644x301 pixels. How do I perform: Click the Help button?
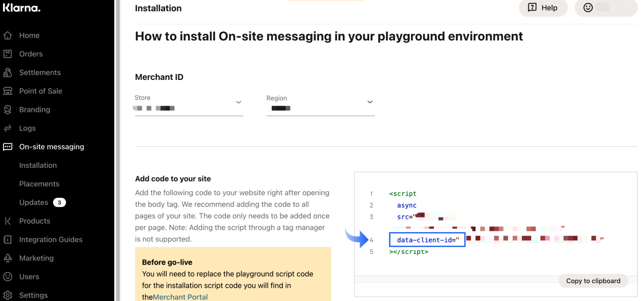(543, 8)
